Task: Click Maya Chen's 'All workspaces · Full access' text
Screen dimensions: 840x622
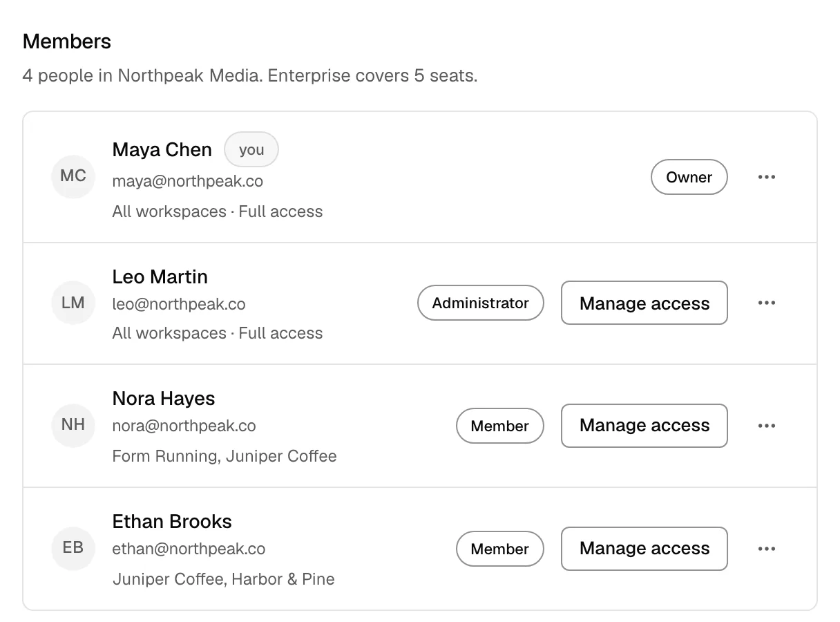Action: pyautogui.click(x=218, y=211)
